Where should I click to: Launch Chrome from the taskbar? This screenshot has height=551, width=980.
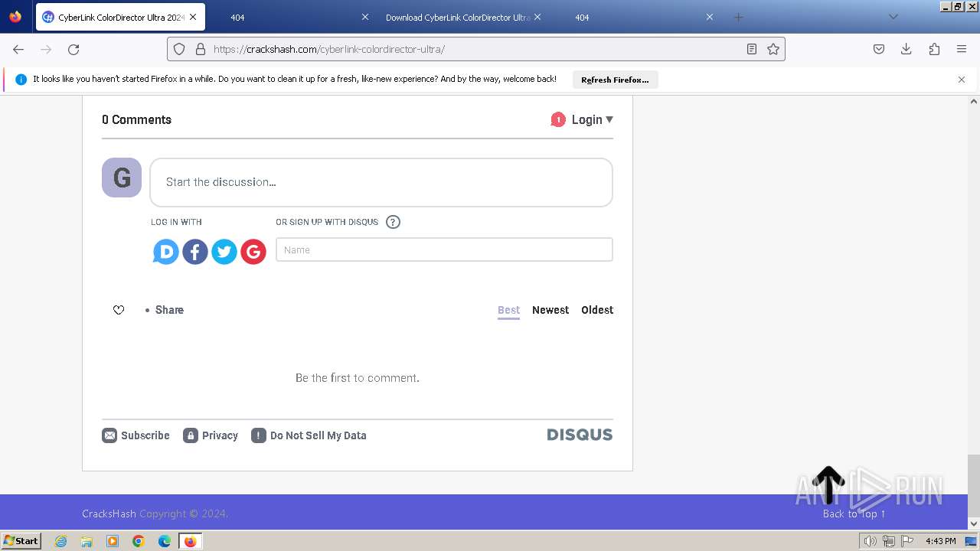tap(139, 541)
